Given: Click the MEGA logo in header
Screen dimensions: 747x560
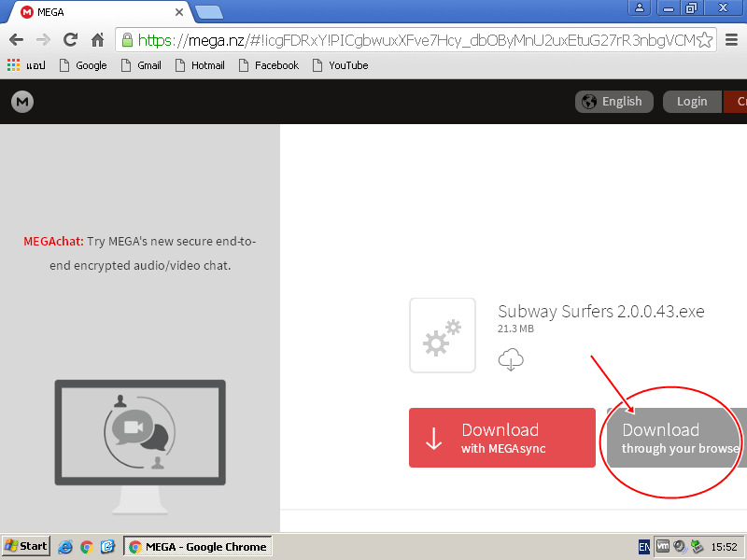Looking at the screenshot, I should point(22,102).
